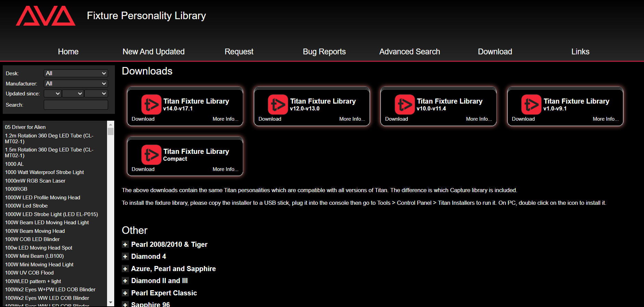Open the Manufacturer dropdown

coord(76,84)
